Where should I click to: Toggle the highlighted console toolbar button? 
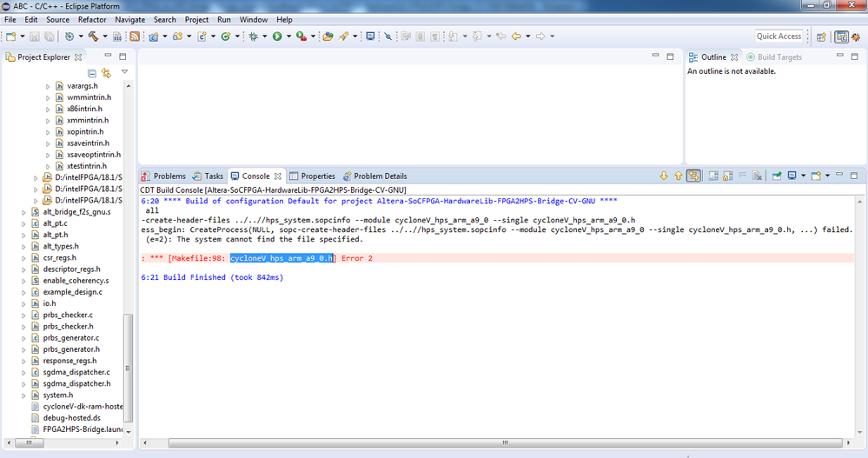pyautogui.click(x=693, y=176)
